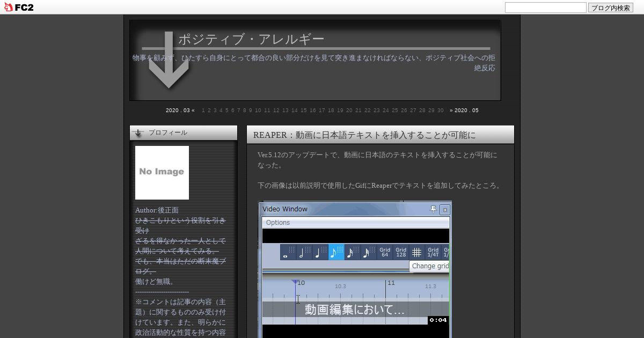Open Options menu in Video Window
Screen dimensions: 644x338
(277, 223)
